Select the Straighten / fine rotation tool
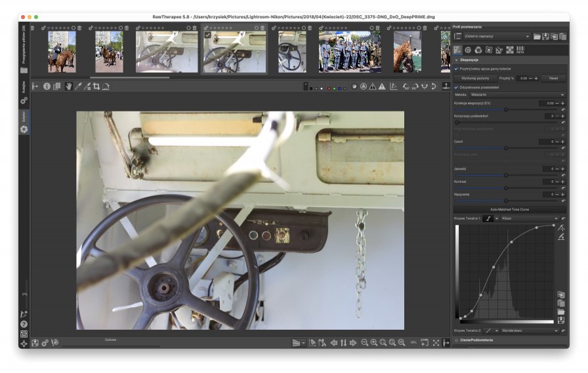The image size is (588, 373). (x=105, y=87)
